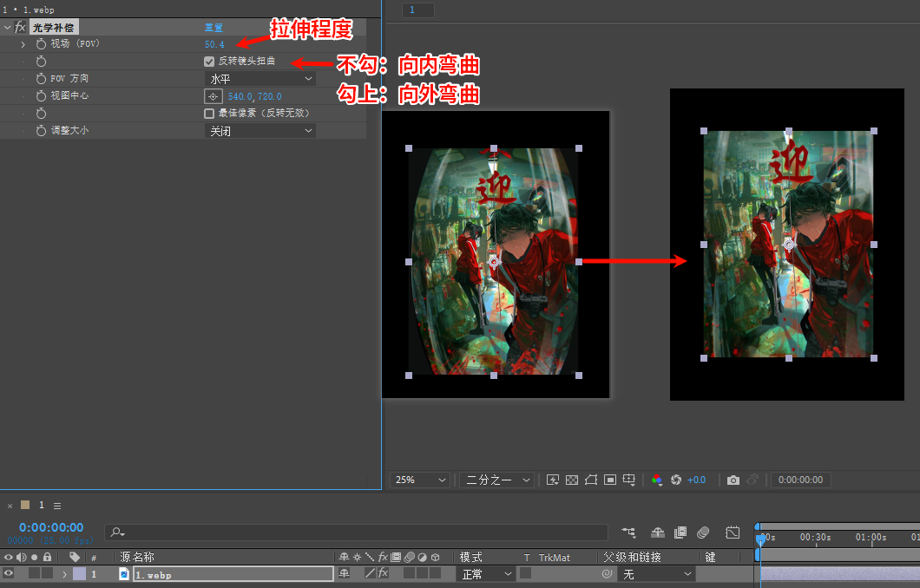
Task: Click the layer 1 label color swatch
Action: coord(79,573)
